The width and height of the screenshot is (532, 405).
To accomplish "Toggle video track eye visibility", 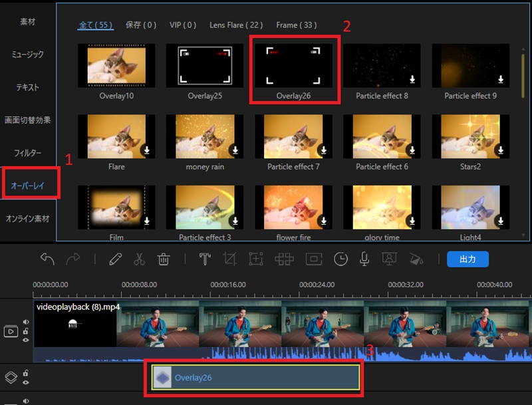I will pos(26,340).
